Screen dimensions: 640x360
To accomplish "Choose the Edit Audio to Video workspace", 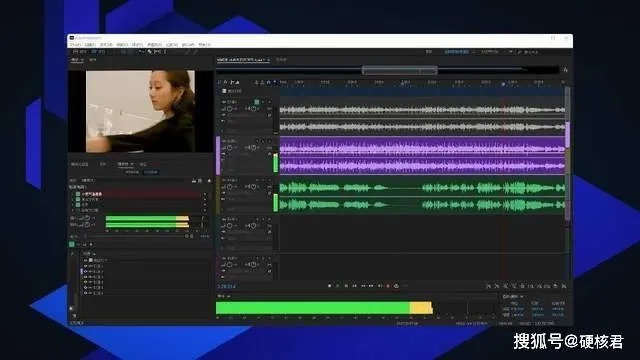I will coord(456,52).
